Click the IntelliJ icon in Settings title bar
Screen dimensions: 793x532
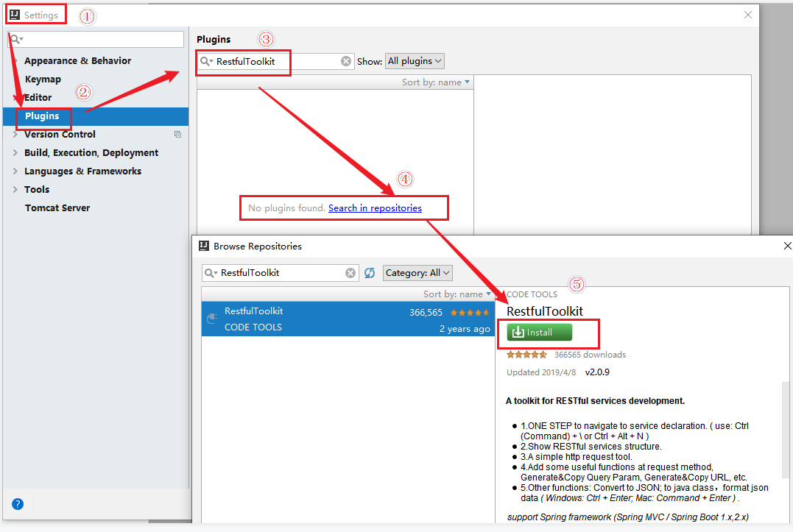pyautogui.click(x=15, y=15)
